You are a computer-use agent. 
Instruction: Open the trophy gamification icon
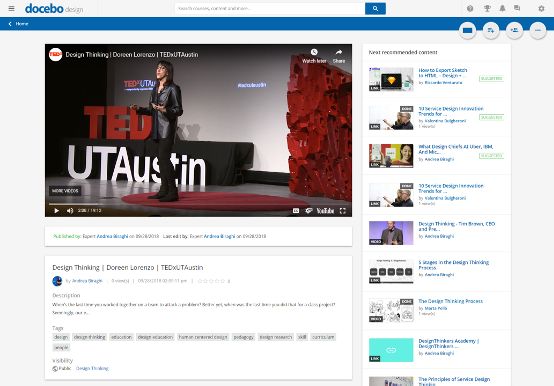487,8
